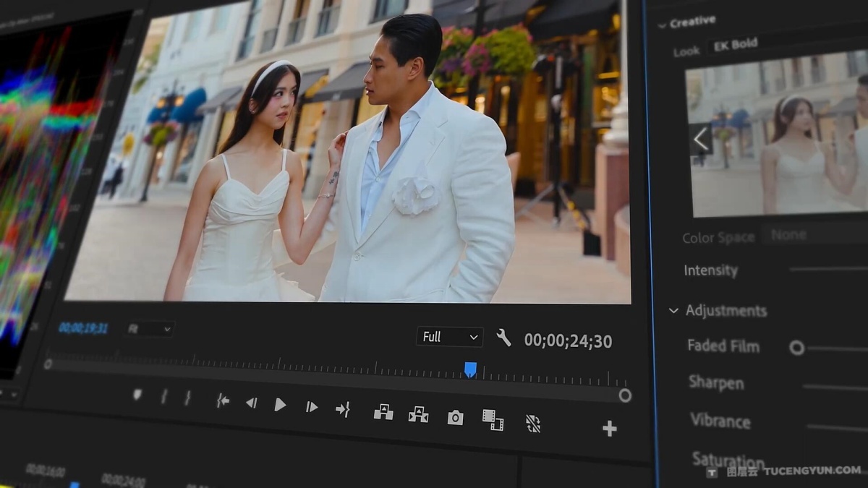The height and width of the screenshot is (488, 868).
Task: Click the Intensity slider track
Action: coord(829,269)
